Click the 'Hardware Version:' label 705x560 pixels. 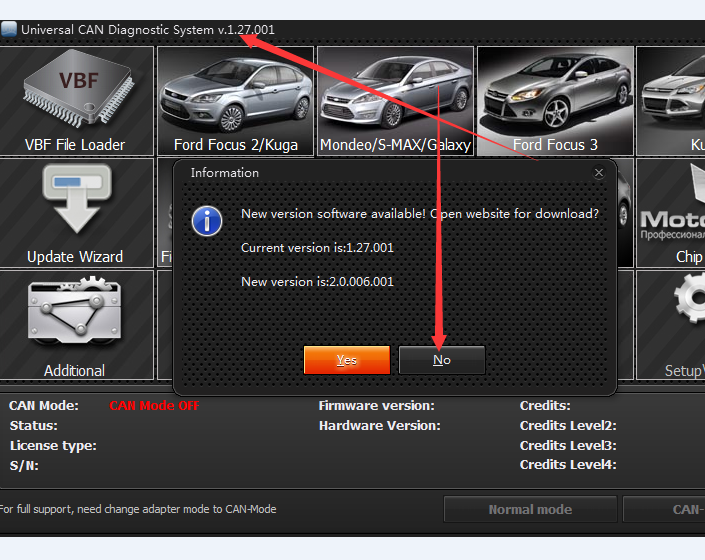[380, 426]
